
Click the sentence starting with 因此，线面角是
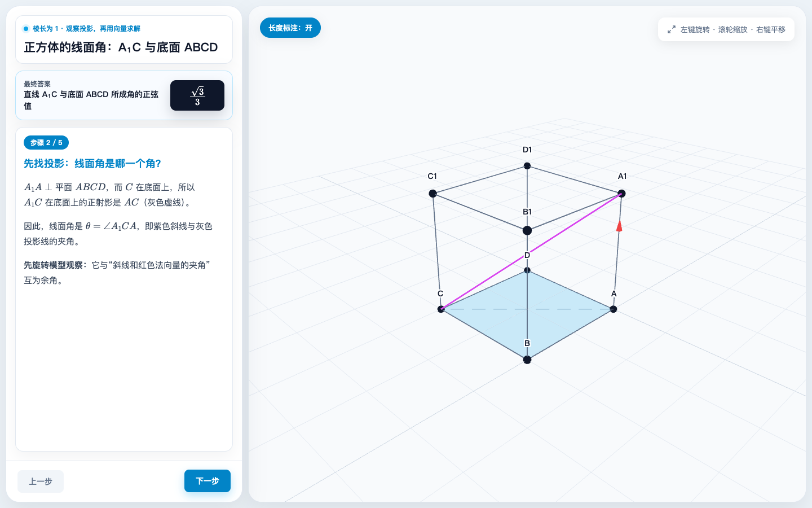click(x=118, y=234)
